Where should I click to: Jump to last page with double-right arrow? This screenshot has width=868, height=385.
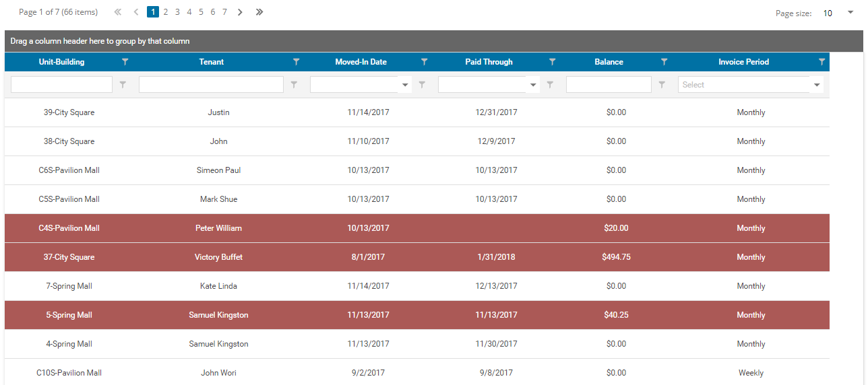click(259, 12)
